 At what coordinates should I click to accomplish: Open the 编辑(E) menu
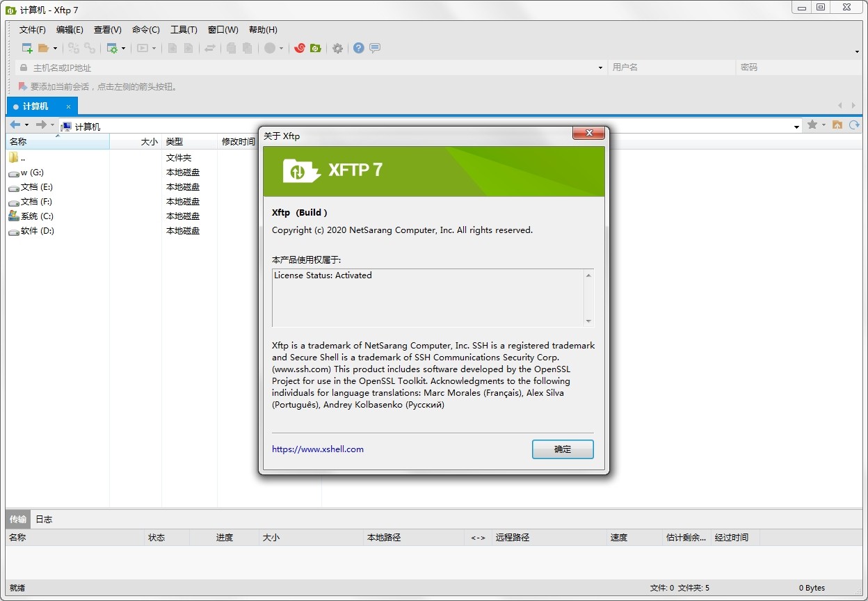pos(70,30)
